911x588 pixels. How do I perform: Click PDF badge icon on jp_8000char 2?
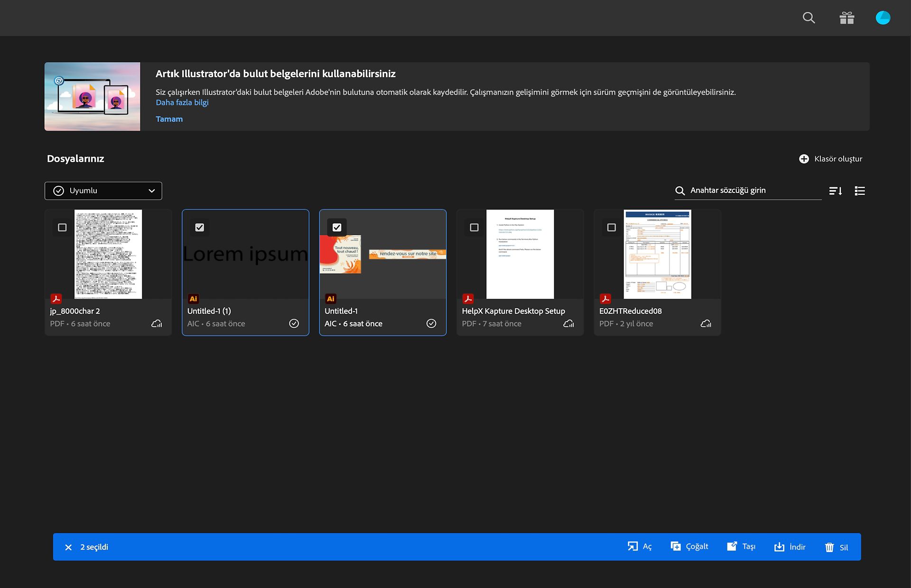pyautogui.click(x=56, y=299)
